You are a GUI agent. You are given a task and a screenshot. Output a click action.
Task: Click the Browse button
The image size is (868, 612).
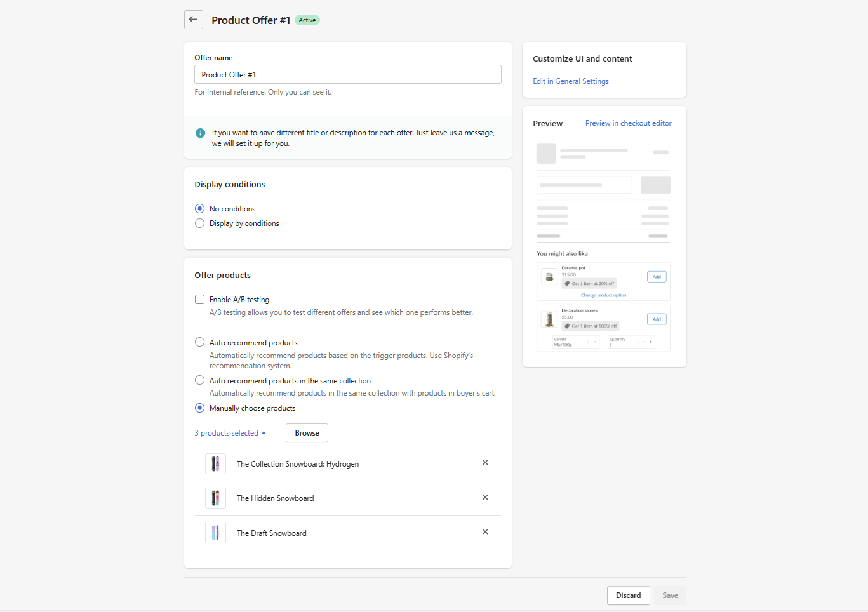[307, 433]
